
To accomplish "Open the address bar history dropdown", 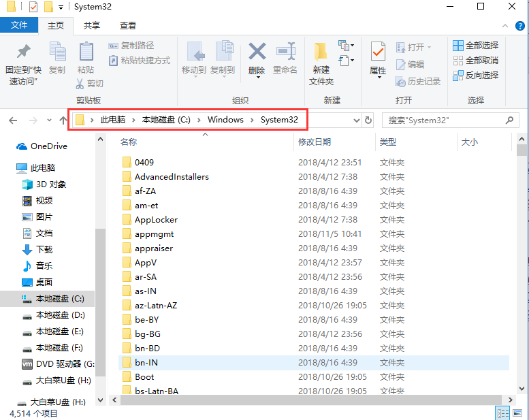I will tap(356, 120).
